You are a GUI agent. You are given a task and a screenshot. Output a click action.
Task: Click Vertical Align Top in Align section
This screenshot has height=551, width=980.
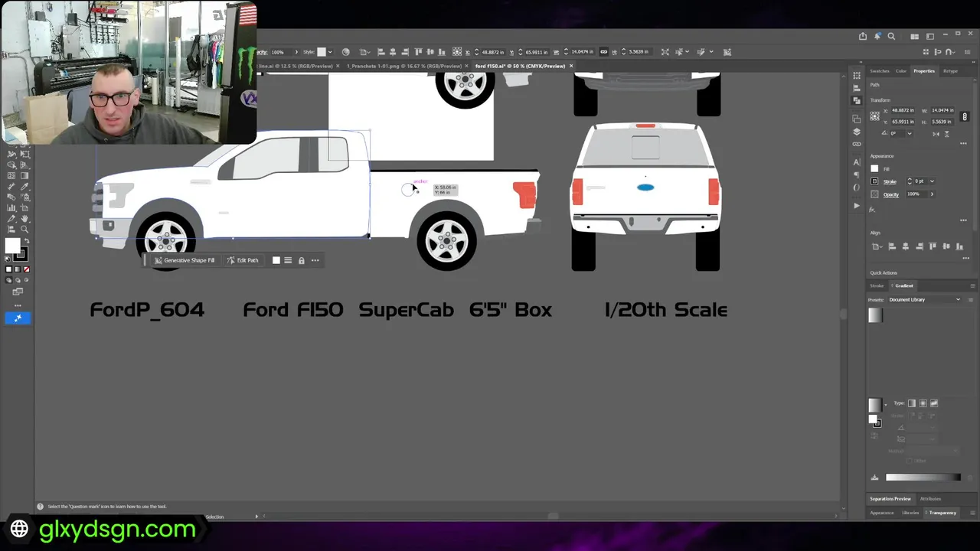pos(933,246)
